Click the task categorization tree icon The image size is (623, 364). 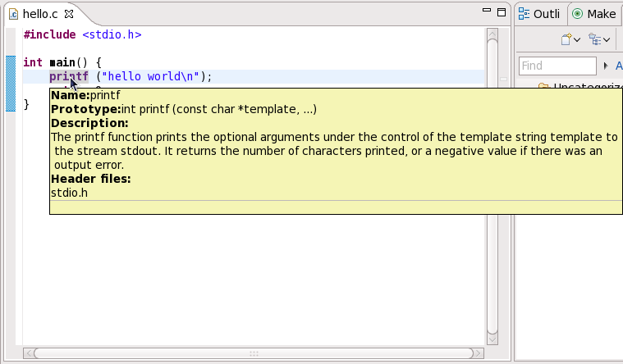tap(594, 39)
